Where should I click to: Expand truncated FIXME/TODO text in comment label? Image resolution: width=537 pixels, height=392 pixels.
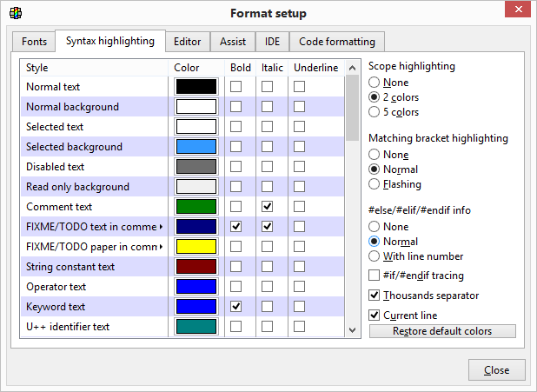pos(162,227)
